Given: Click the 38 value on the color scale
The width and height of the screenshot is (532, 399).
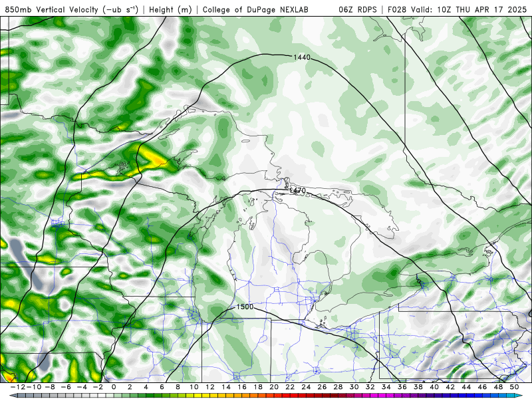Looking at the screenshot, I should (x=418, y=387).
